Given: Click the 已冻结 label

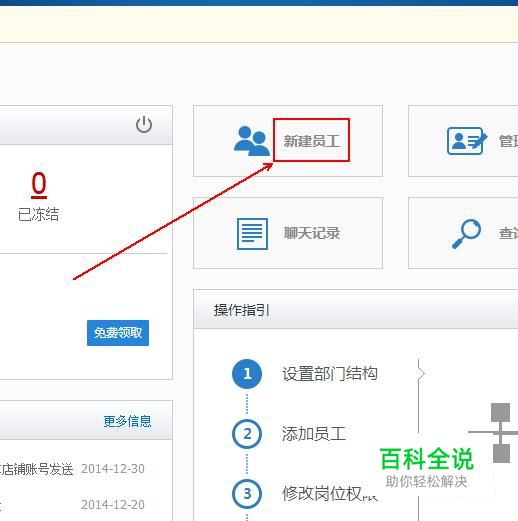Looking at the screenshot, I should [38, 214].
